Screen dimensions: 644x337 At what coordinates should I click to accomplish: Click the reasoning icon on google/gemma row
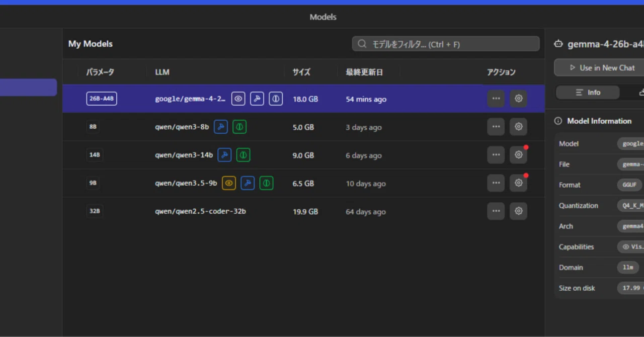pyautogui.click(x=276, y=99)
